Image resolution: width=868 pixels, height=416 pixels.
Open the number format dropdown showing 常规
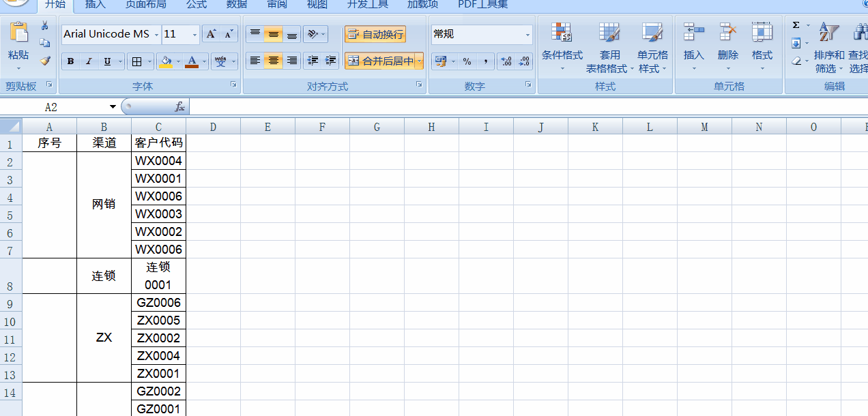(526, 34)
